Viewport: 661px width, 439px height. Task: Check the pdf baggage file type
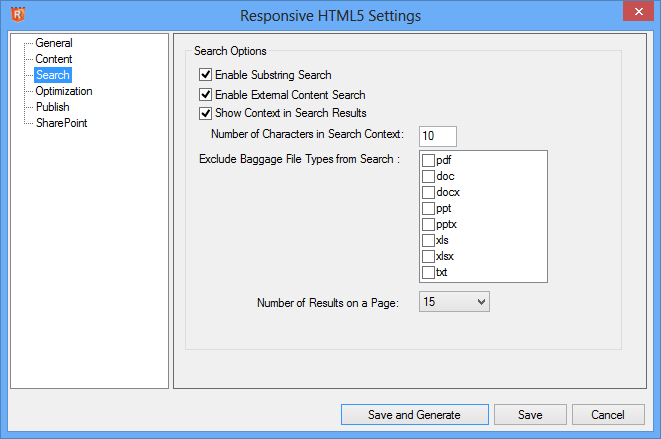[428, 160]
